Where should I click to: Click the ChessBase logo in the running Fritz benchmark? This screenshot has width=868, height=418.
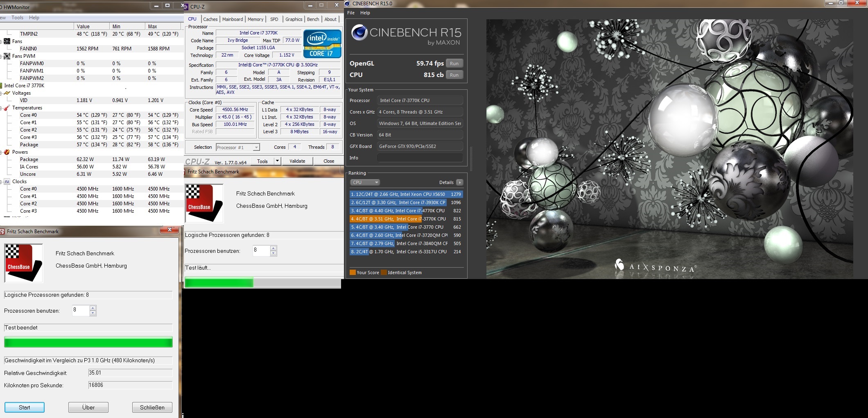tap(204, 203)
